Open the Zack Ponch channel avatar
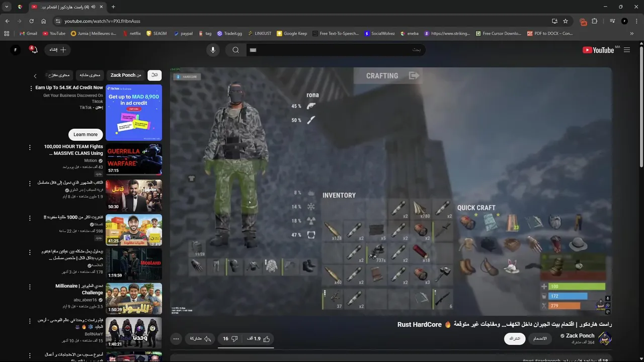644x362 pixels. (x=605, y=338)
